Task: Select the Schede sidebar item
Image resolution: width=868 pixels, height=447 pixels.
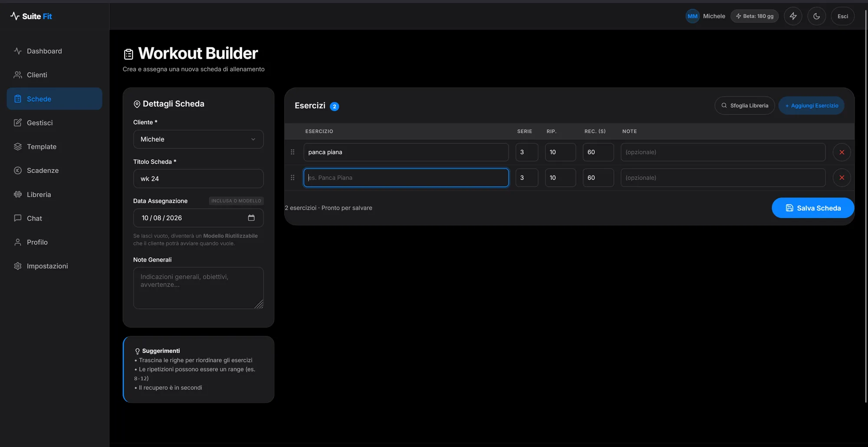Action: pos(54,99)
